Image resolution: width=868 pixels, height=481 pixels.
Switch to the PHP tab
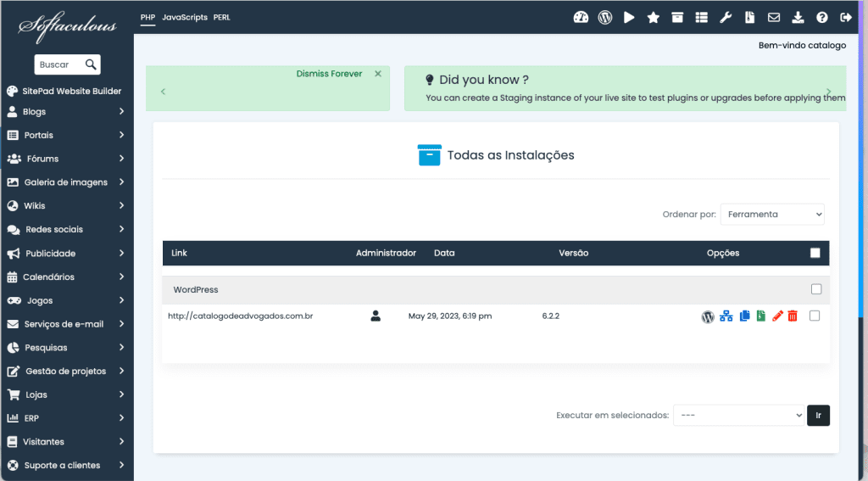147,17
